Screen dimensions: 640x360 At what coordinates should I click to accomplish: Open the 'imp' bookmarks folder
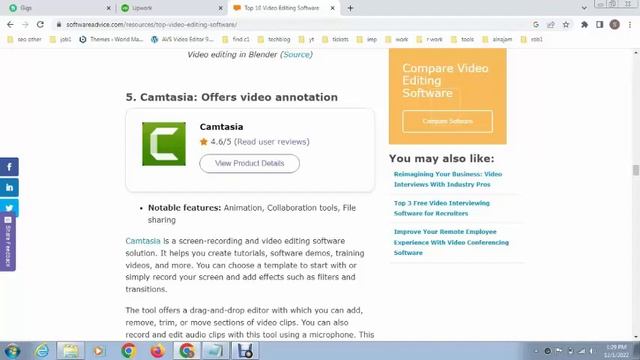coord(367,39)
